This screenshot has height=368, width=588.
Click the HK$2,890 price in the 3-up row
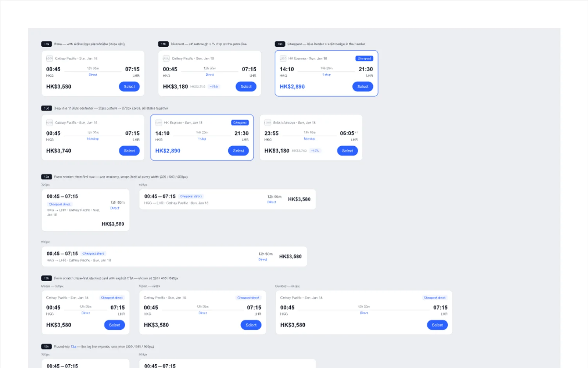[x=168, y=151]
